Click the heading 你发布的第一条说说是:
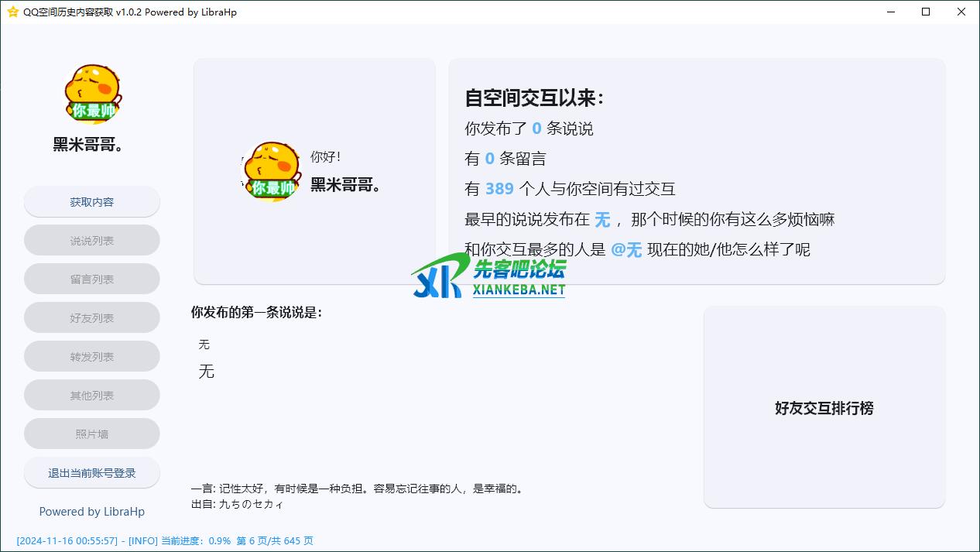Viewport: 980px width, 552px height. (257, 313)
